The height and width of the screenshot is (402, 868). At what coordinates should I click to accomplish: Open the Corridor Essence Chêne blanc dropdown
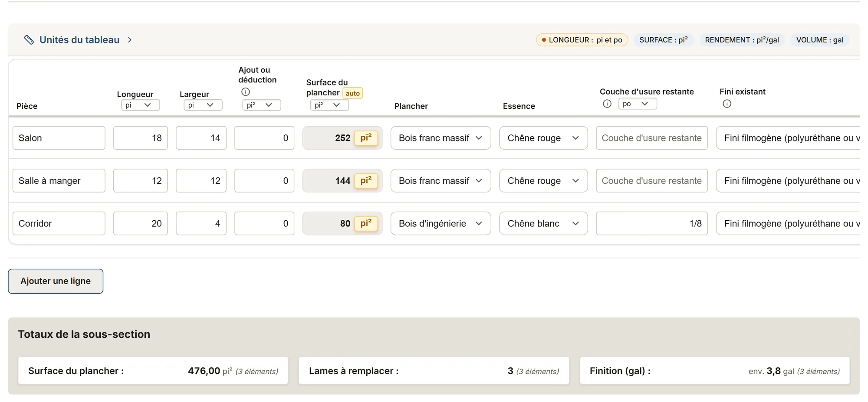543,223
